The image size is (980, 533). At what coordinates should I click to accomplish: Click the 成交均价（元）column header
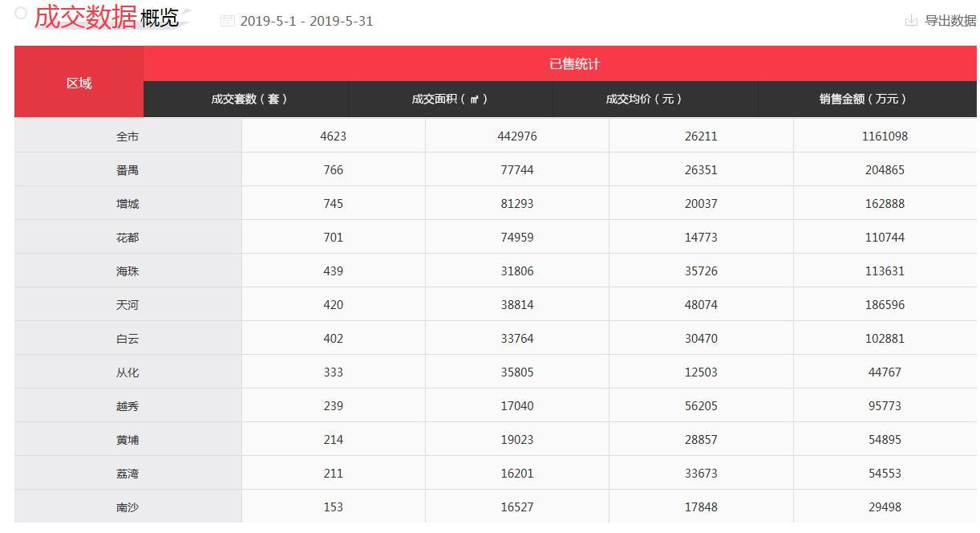[x=644, y=100]
